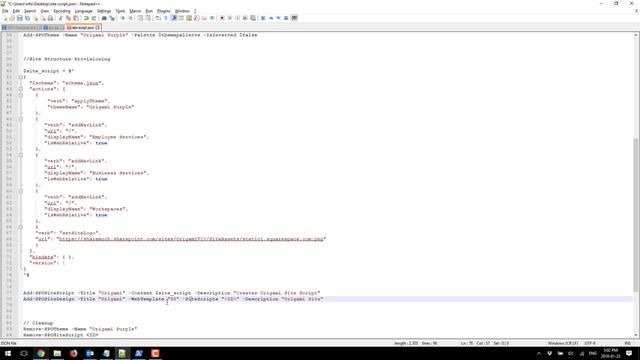Open the Language menu
The image size is (640, 360).
coord(83,11)
